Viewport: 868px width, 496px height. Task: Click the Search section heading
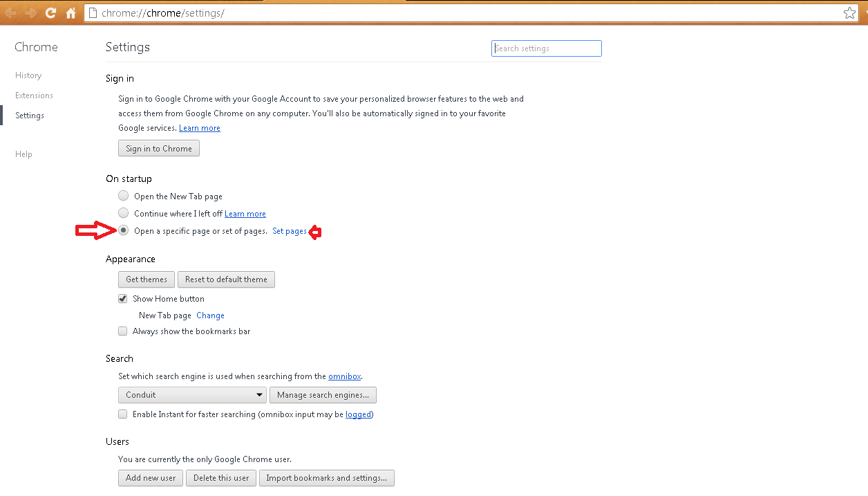[x=120, y=358]
